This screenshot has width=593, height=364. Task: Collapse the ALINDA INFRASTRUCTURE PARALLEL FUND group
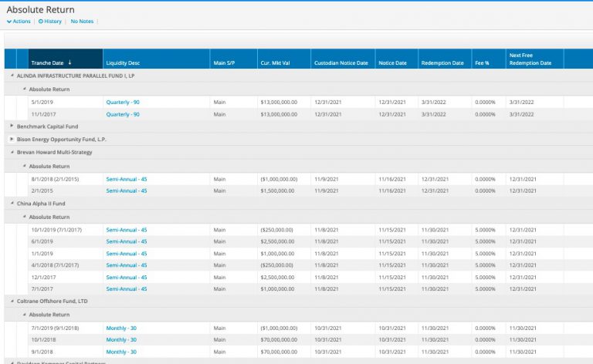[x=12, y=76]
